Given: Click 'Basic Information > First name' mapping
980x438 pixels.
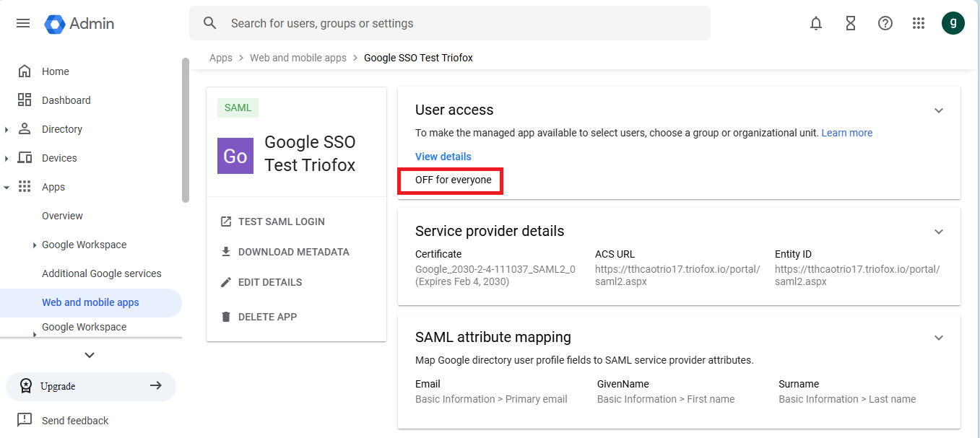Looking at the screenshot, I should (x=666, y=399).
